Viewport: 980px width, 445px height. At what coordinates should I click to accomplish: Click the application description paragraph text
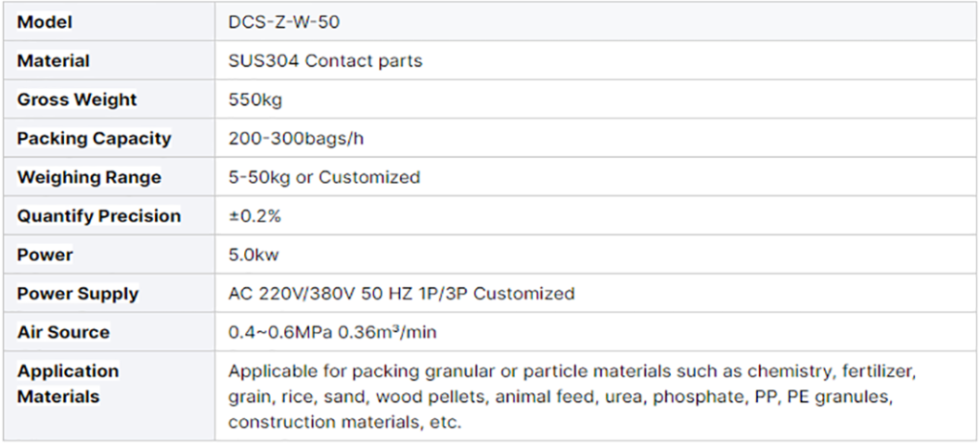572,396
